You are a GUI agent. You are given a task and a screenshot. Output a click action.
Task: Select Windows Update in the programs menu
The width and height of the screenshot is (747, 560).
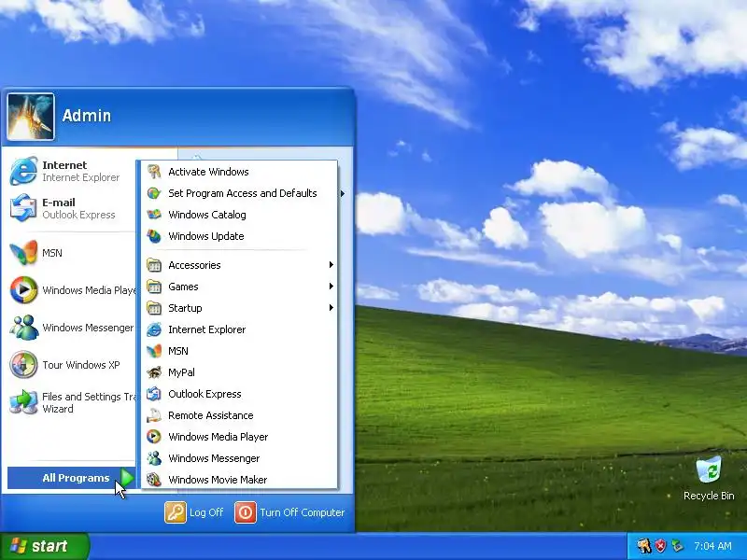point(238,236)
